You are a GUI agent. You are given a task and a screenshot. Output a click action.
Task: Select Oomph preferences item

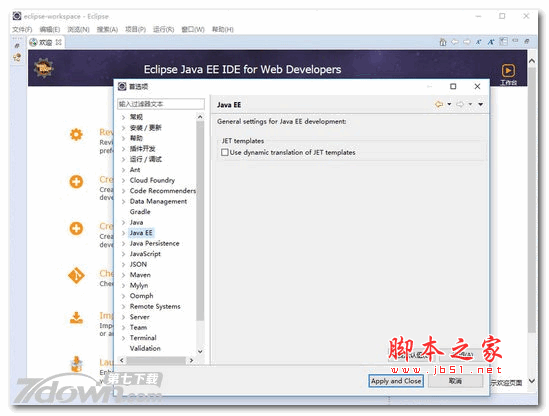141,296
